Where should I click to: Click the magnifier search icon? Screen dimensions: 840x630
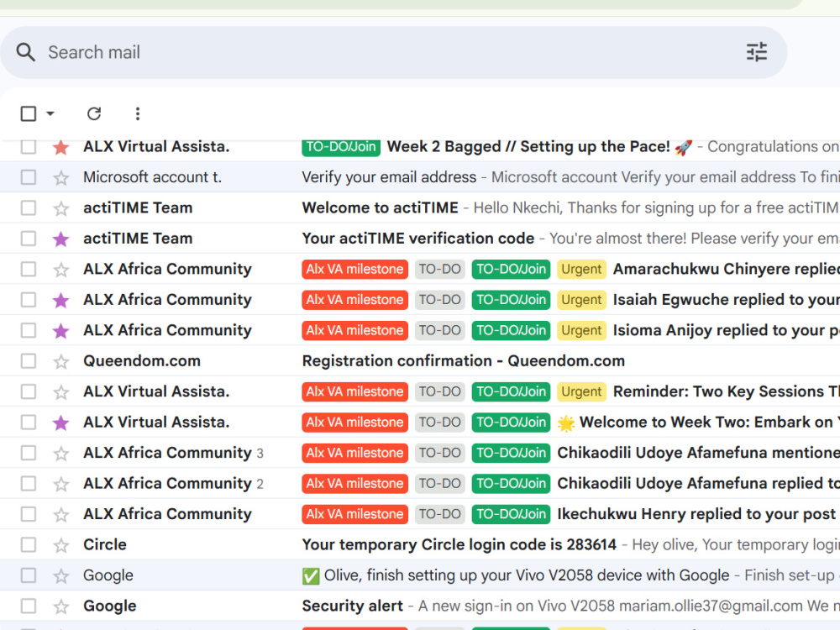(26, 52)
